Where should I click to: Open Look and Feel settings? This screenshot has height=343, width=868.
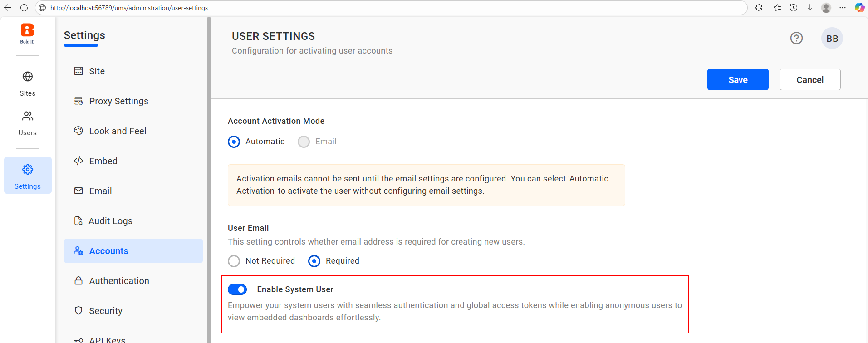coord(118,131)
